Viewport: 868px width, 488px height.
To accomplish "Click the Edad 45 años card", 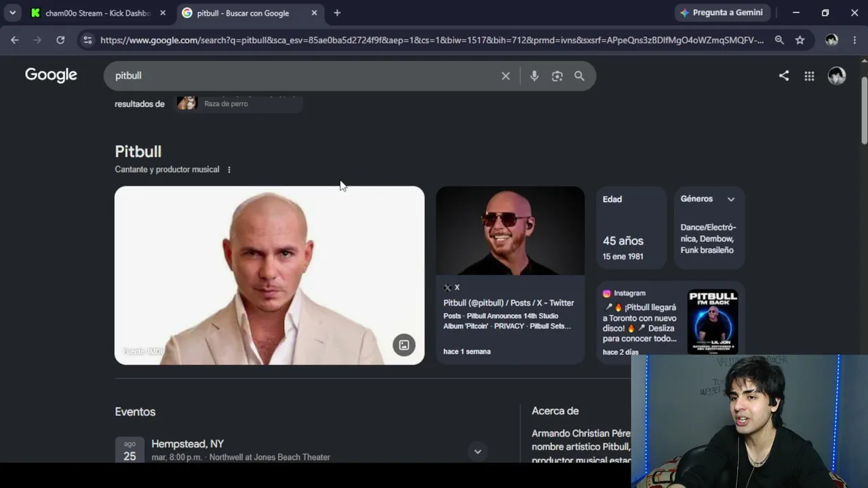I will 631,229.
